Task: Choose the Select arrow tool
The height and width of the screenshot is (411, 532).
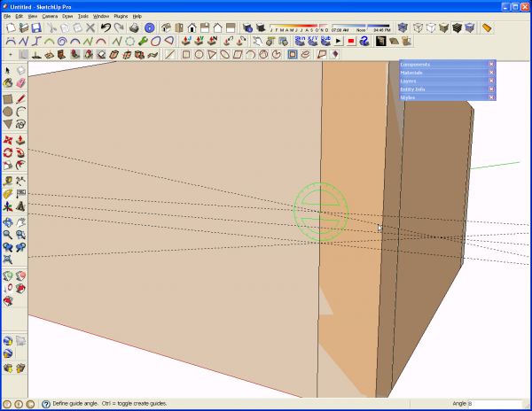Action: [8, 71]
